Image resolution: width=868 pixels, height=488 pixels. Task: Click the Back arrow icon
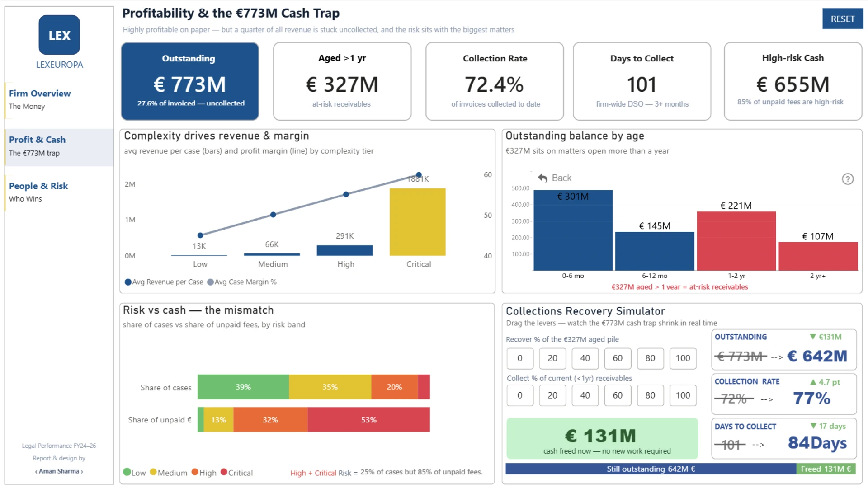(x=543, y=178)
